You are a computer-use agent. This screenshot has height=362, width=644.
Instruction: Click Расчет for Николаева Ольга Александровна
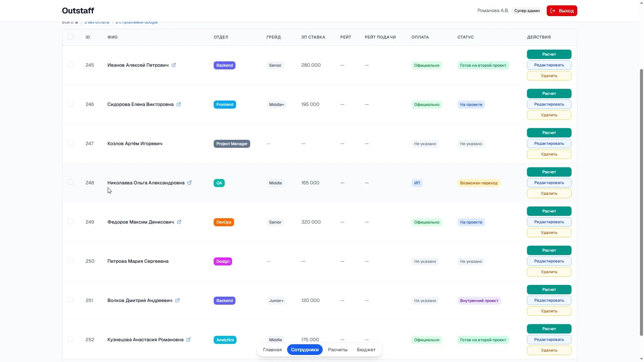click(549, 172)
